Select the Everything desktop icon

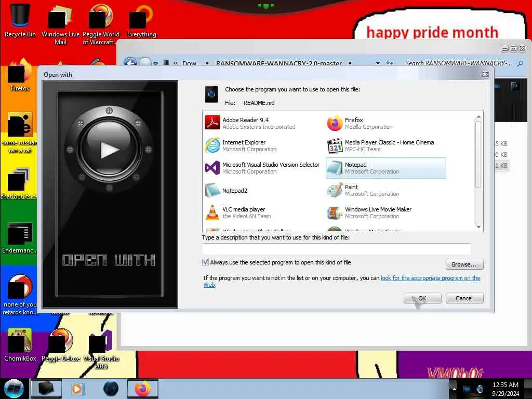coord(141,20)
